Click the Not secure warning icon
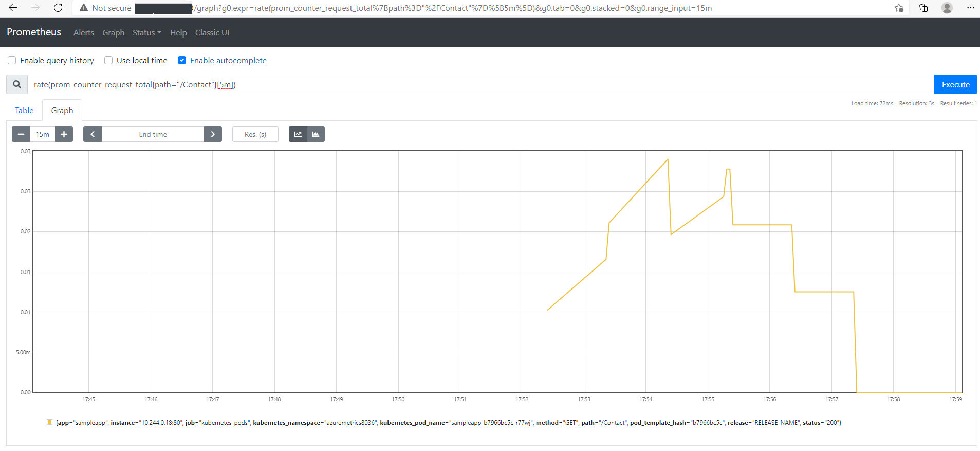The width and height of the screenshot is (980, 451). 84,8
